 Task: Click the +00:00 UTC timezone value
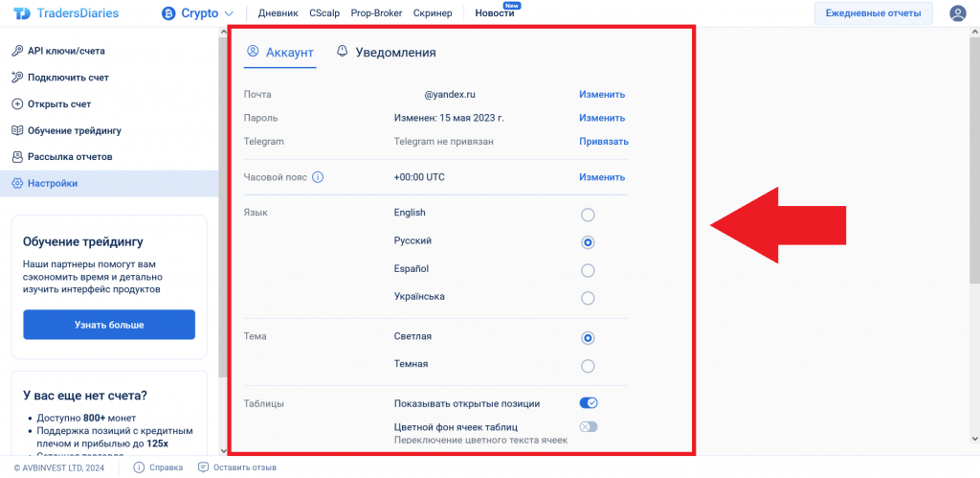(419, 177)
